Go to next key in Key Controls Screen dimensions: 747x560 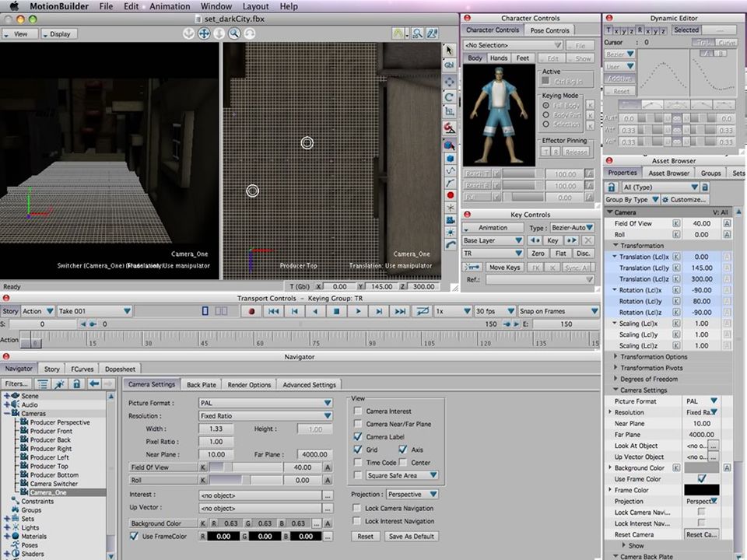571,240
